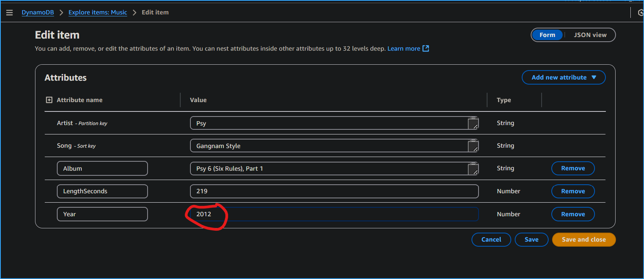The height and width of the screenshot is (279, 644).
Task: Open the navigation sidebar with the hamburger icon
Action: click(x=9, y=12)
